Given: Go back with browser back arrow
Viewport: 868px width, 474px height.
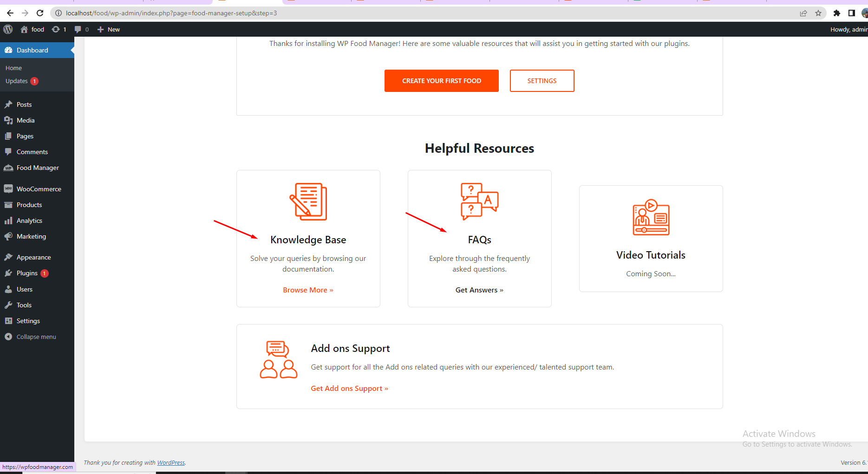Looking at the screenshot, I should (10, 13).
